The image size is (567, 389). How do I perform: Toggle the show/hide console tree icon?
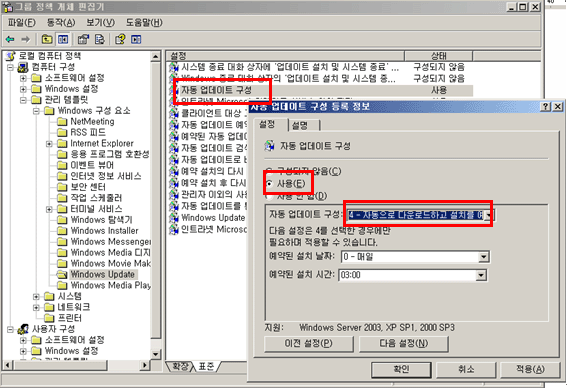coord(63,39)
